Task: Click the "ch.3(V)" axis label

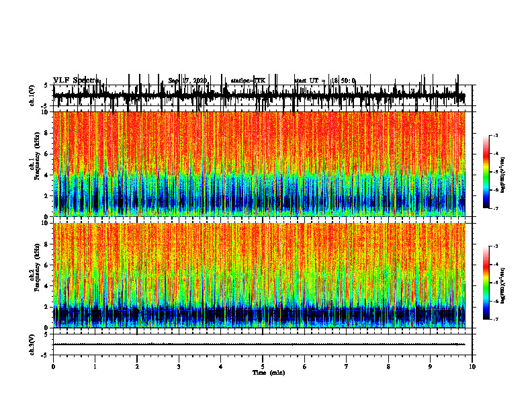Action: tap(32, 345)
